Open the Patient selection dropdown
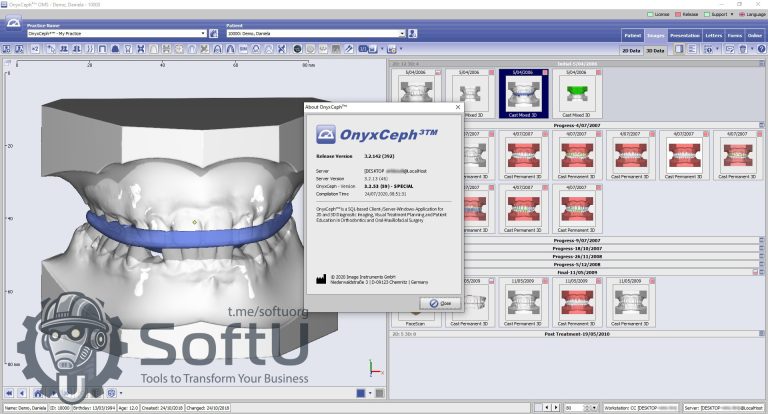The width and height of the screenshot is (768, 414). (402, 33)
